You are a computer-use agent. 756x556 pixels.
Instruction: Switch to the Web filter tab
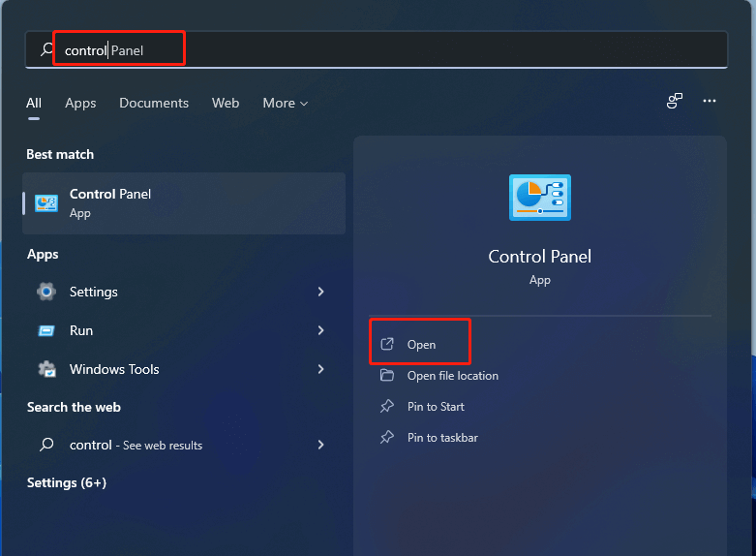pos(226,103)
